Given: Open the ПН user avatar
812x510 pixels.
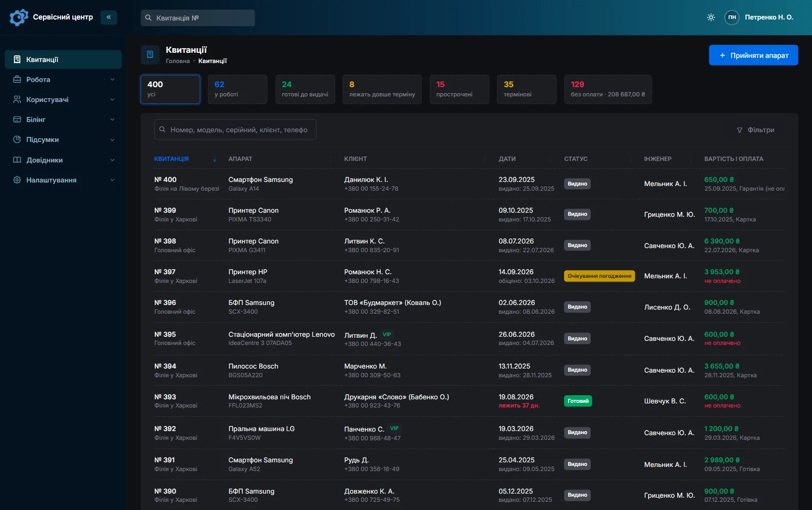Looking at the screenshot, I should click(x=732, y=17).
